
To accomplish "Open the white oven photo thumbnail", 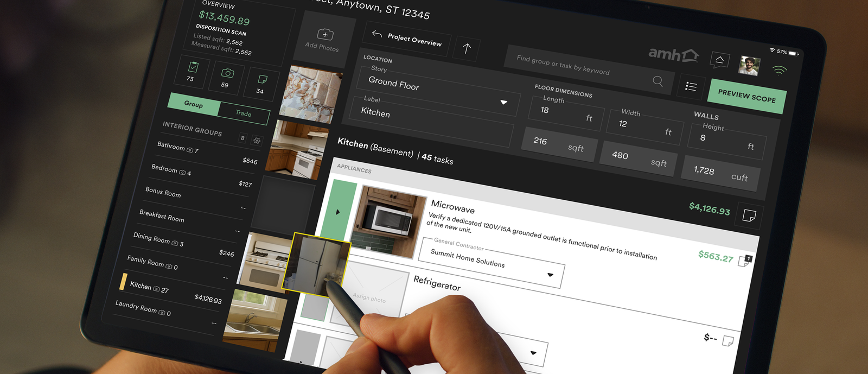I will [x=264, y=263].
